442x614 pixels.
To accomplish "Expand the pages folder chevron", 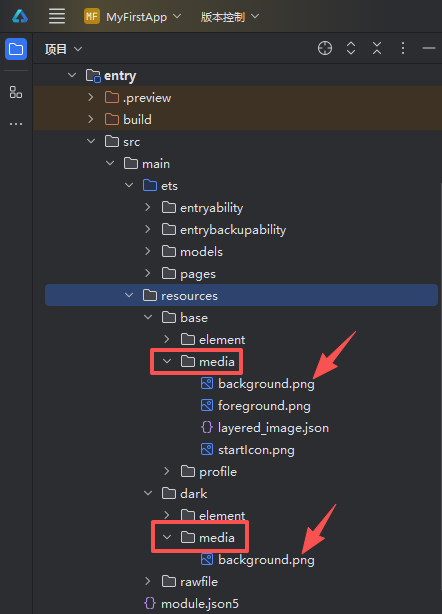I will tap(148, 273).
